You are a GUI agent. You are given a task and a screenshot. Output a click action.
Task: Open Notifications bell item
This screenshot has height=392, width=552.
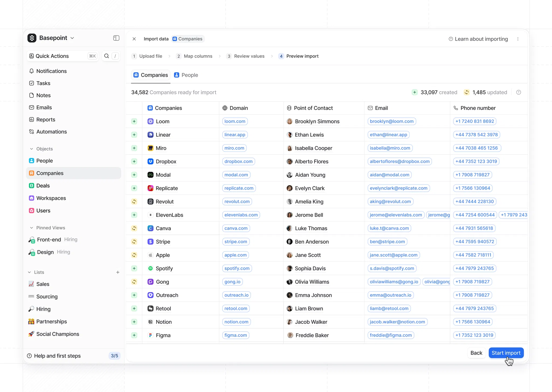[x=51, y=71]
